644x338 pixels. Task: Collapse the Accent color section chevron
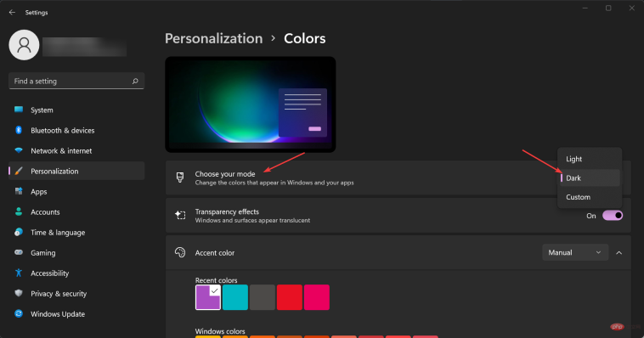[x=619, y=253]
